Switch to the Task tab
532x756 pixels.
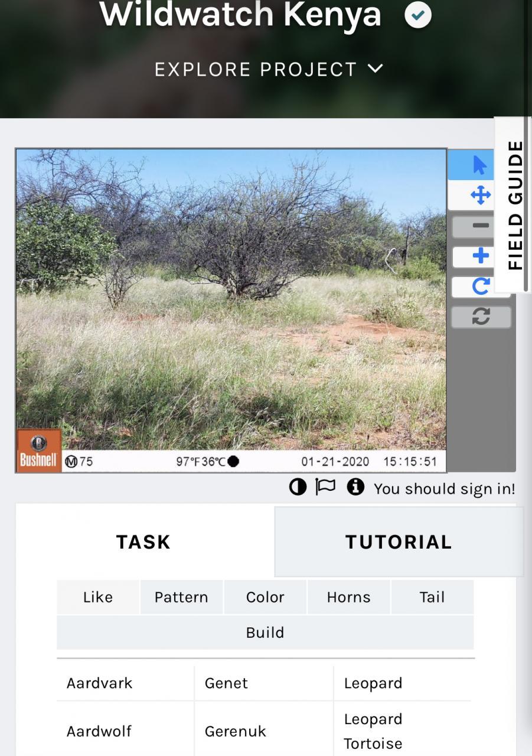tap(143, 542)
